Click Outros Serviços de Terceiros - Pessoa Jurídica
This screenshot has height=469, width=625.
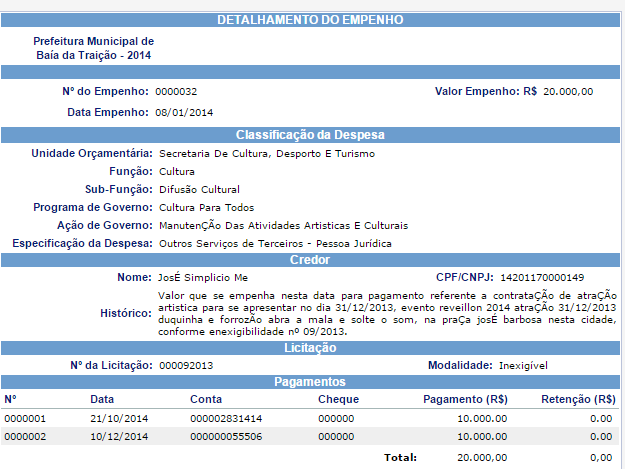[275, 243]
